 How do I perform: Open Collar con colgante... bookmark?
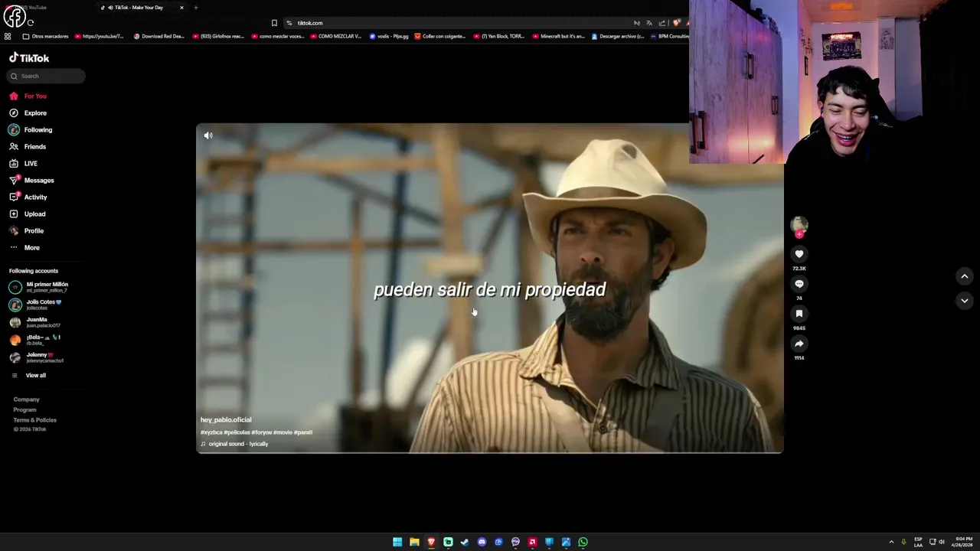[x=440, y=36]
